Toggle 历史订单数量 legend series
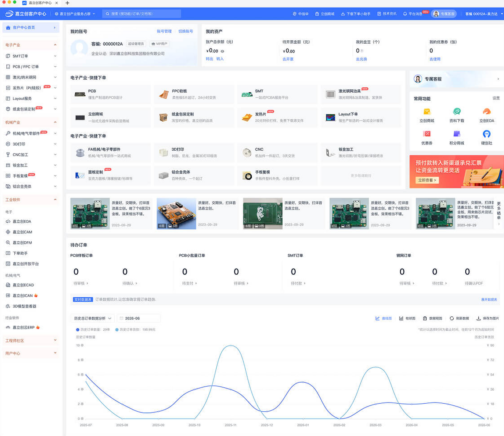 (x=93, y=330)
